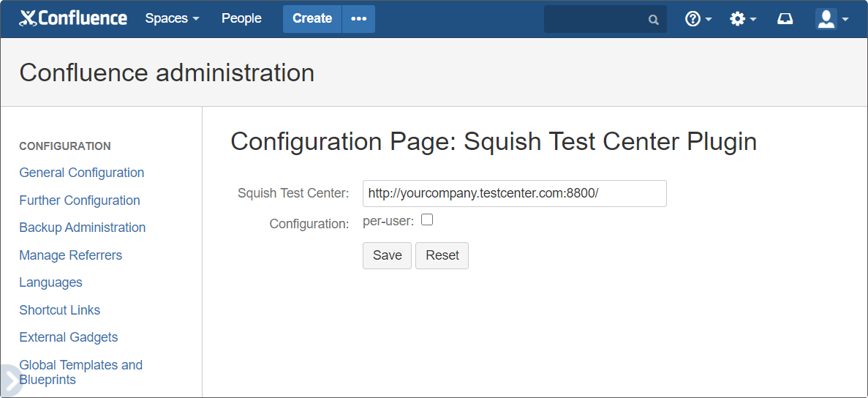Enable the per-user checkbox
Image resolution: width=868 pixels, height=398 pixels.
coord(427,219)
